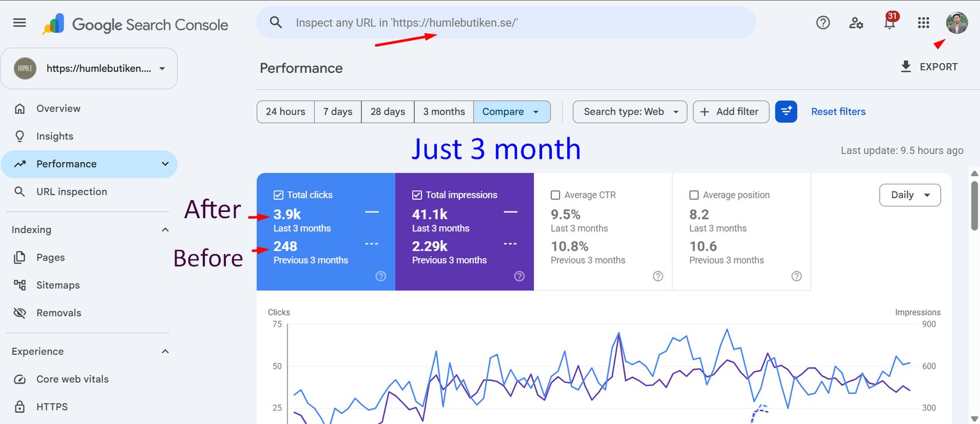Click the 3.9k total clicks value

(287, 214)
